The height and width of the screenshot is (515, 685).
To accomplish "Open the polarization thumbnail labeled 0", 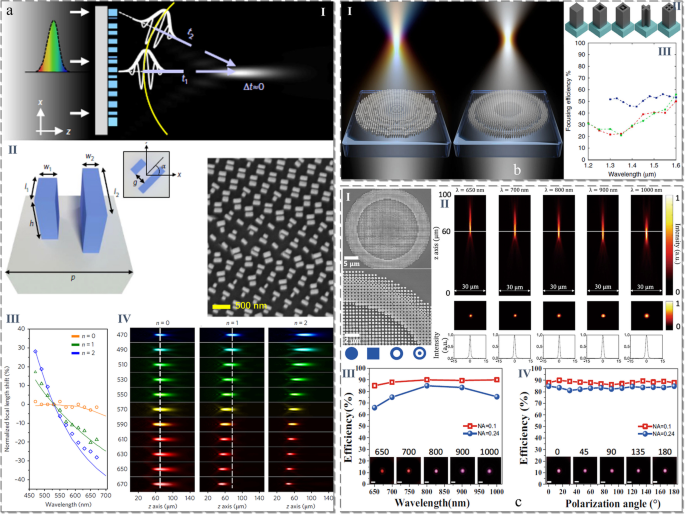I will tap(558, 470).
